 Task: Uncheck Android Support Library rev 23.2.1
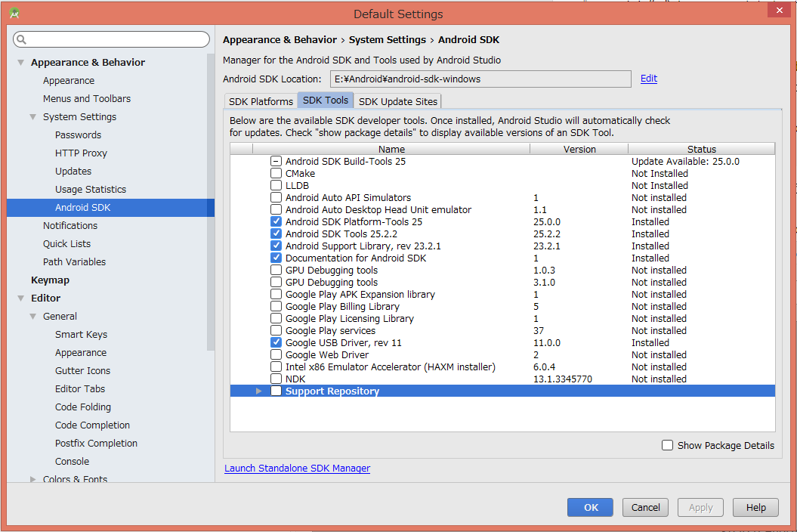pos(276,246)
